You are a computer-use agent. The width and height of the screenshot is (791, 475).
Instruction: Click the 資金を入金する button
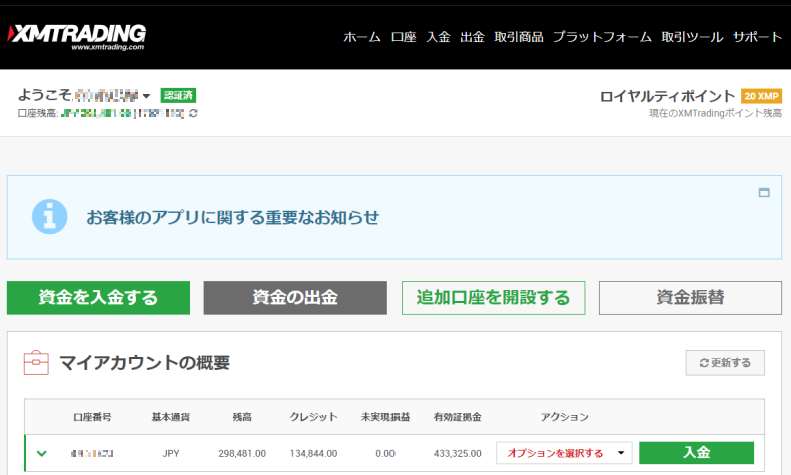click(x=98, y=298)
